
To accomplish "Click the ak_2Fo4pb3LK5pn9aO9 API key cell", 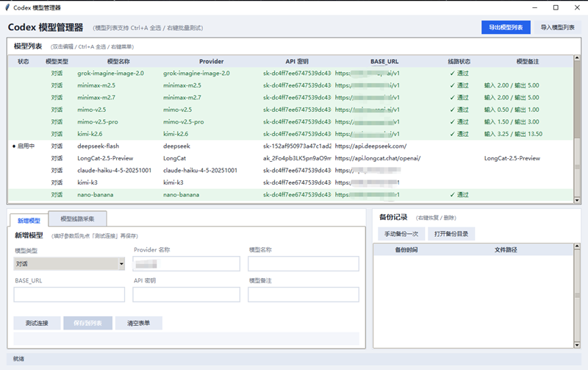I will pyautogui.click(x=297, y=158).
